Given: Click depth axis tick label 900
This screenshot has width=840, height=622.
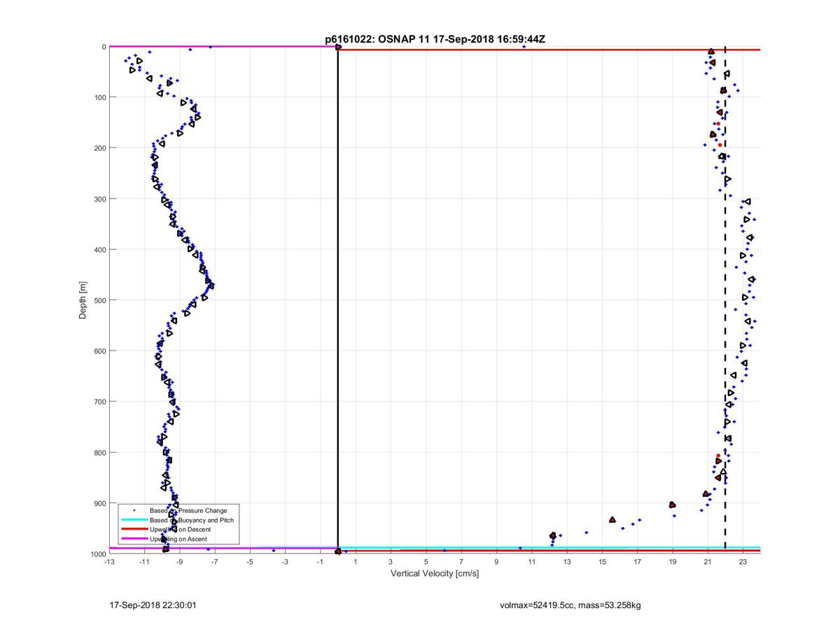Looking at the screenshot, I should click(x=99, y=503).
